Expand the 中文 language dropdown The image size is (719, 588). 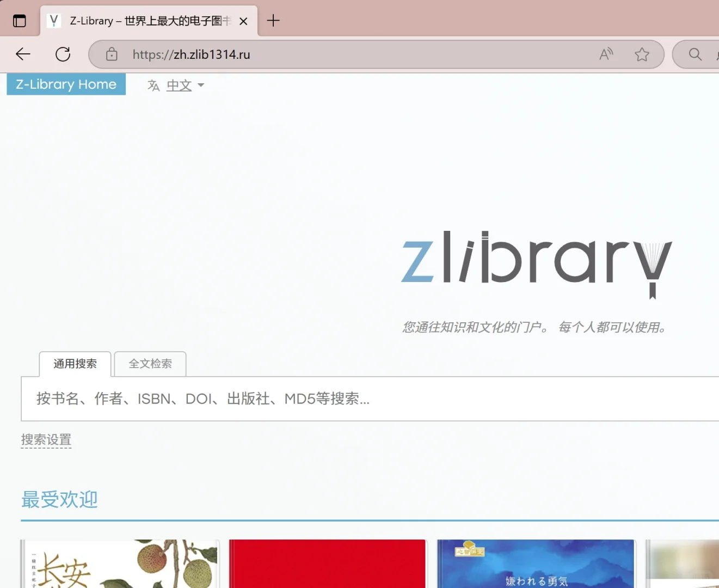[x=185, y=85]
